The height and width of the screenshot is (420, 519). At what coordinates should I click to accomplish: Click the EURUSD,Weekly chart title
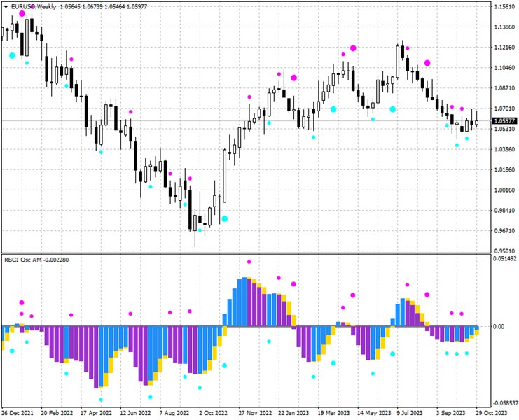34,6
